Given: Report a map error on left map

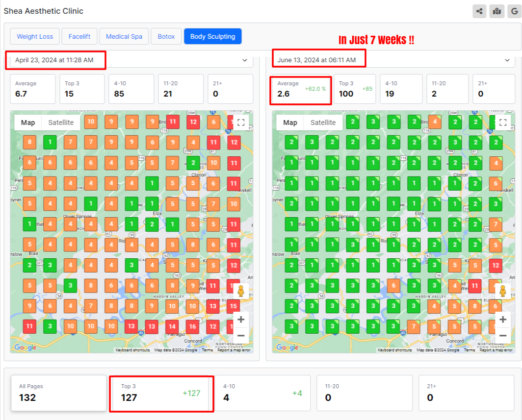Looking at the screenshot, I should (x=234, y=350).
